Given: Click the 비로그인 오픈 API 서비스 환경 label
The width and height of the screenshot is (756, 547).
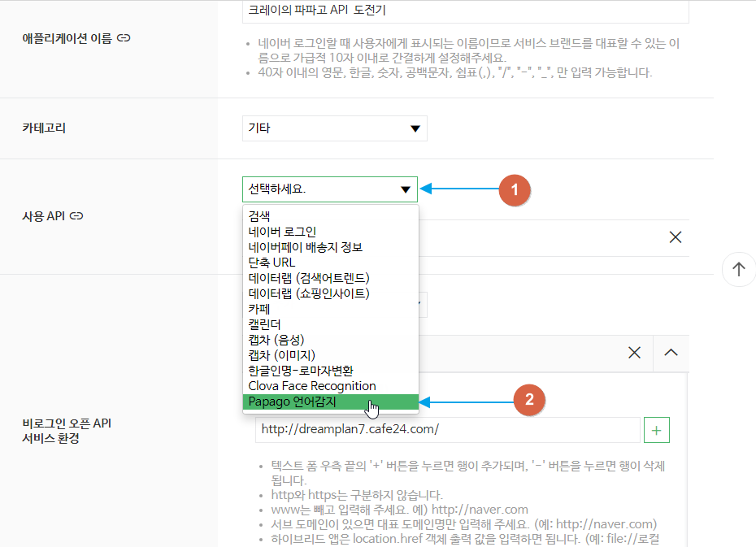Looking at the screenshot, I should (67, 431).
